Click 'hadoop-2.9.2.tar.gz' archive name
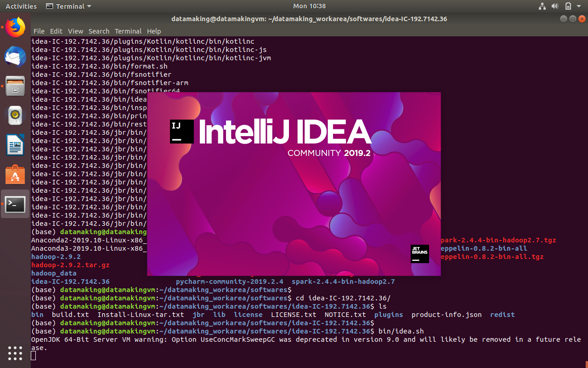This screenshot has width=588, height=368. click(70, 265)
